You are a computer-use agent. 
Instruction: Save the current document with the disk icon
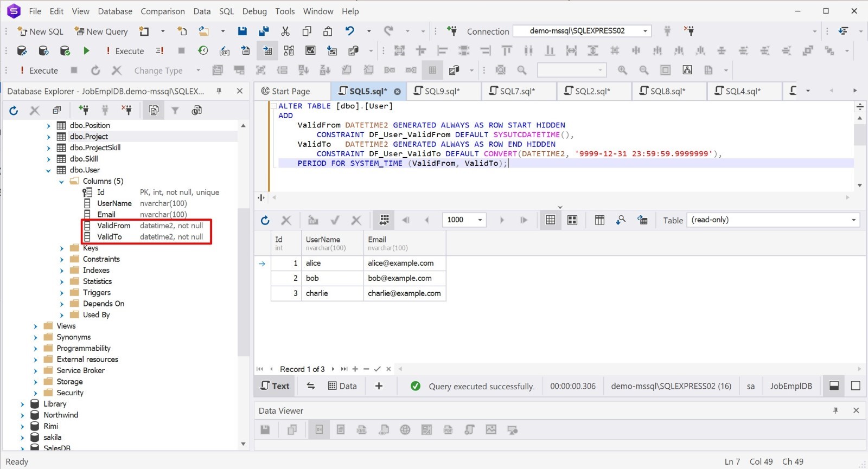(242, 31)
